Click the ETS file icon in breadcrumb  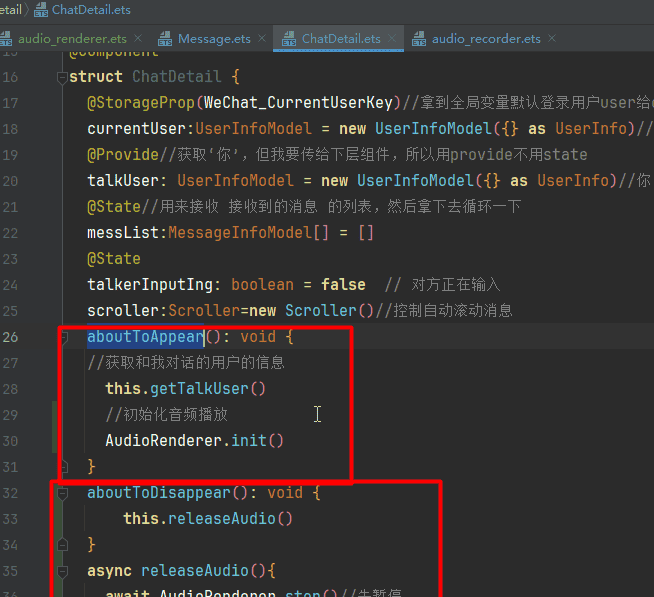pyautogui.click(x=40, y=10)
